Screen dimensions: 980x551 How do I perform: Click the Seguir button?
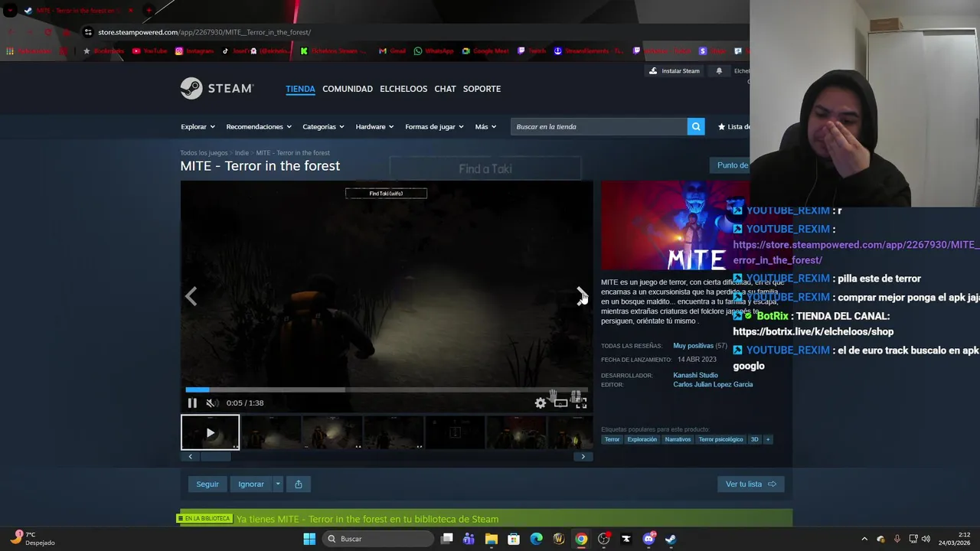207,484
